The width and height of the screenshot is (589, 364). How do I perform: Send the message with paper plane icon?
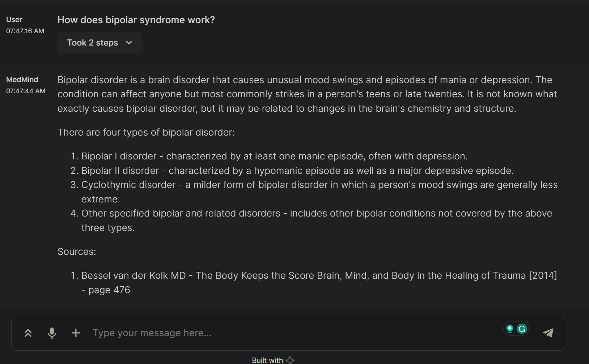click(548, 333)
